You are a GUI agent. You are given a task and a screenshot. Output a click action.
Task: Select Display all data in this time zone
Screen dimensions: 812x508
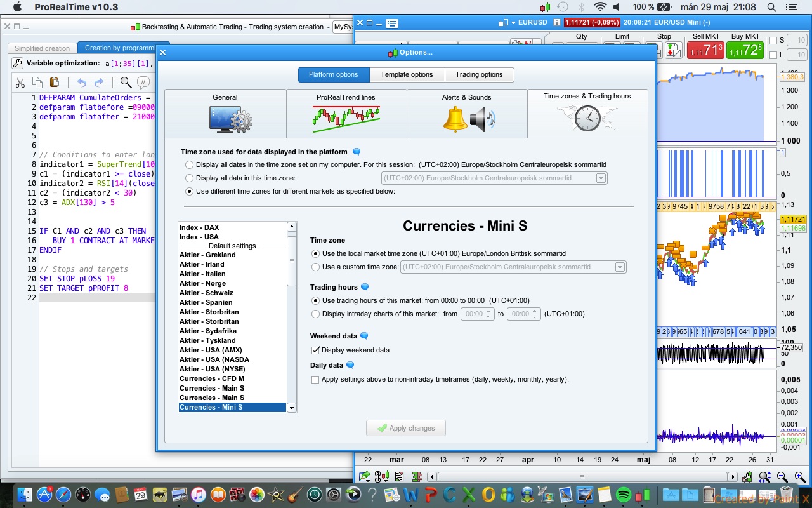click(x=189, y=178)
